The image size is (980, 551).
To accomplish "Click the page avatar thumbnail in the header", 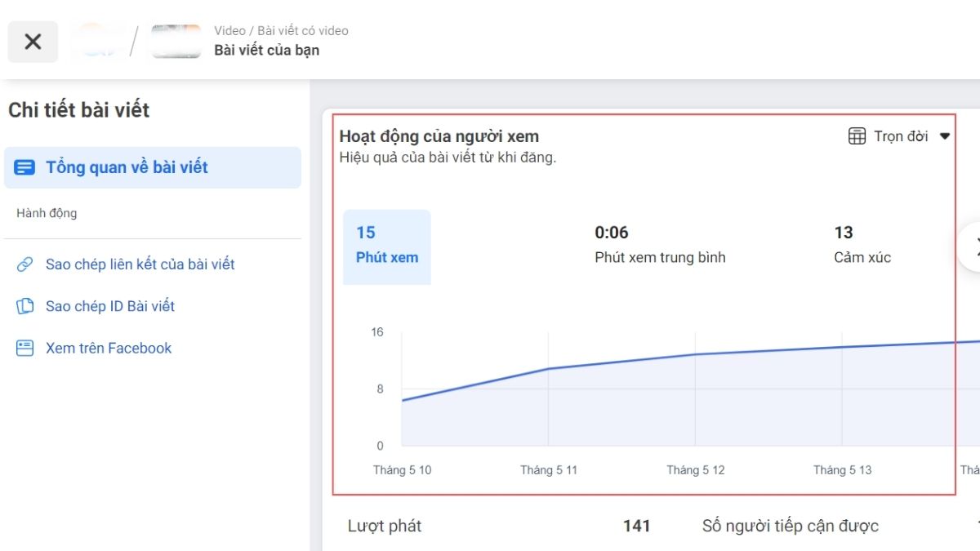I will [98, 41].
